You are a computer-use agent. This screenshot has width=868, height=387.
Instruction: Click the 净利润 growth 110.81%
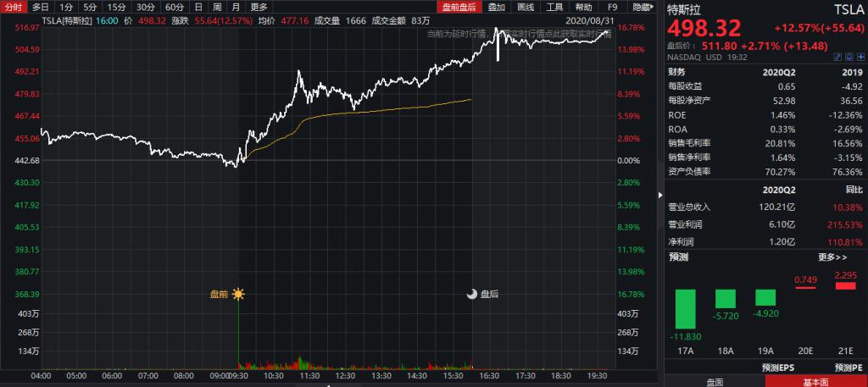[x=847, y=241]
